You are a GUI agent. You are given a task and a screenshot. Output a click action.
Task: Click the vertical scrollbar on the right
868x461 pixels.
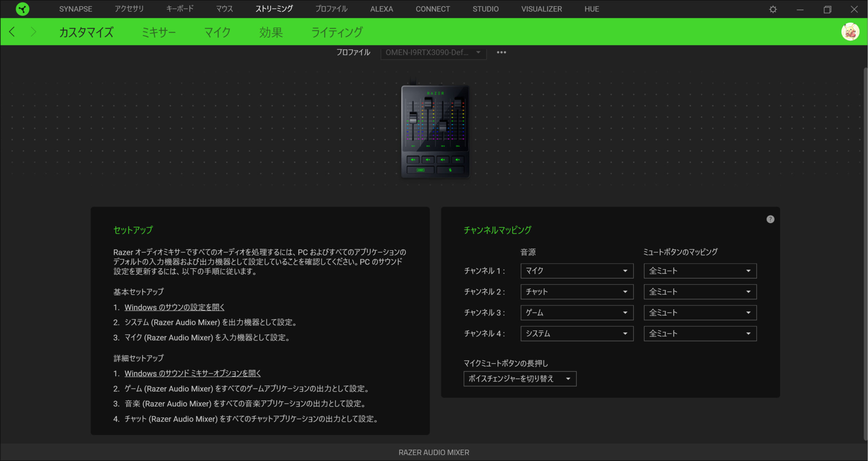click(865, 254)
